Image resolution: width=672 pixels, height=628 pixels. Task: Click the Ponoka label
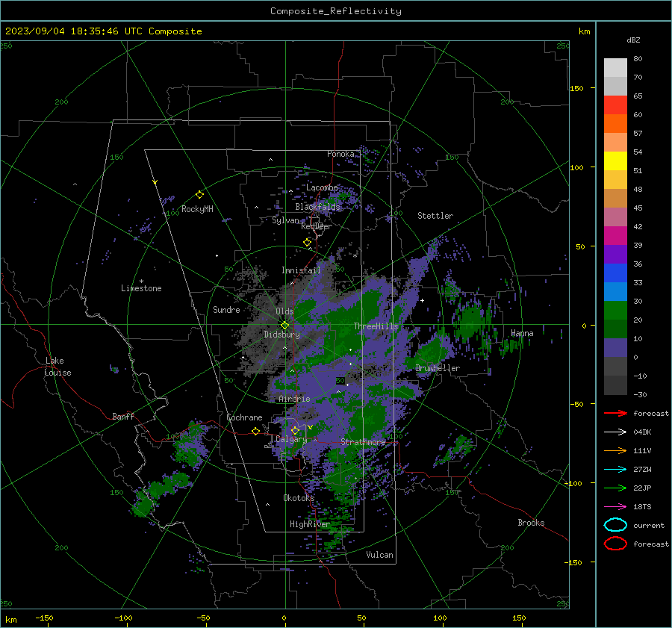[340, 154]
